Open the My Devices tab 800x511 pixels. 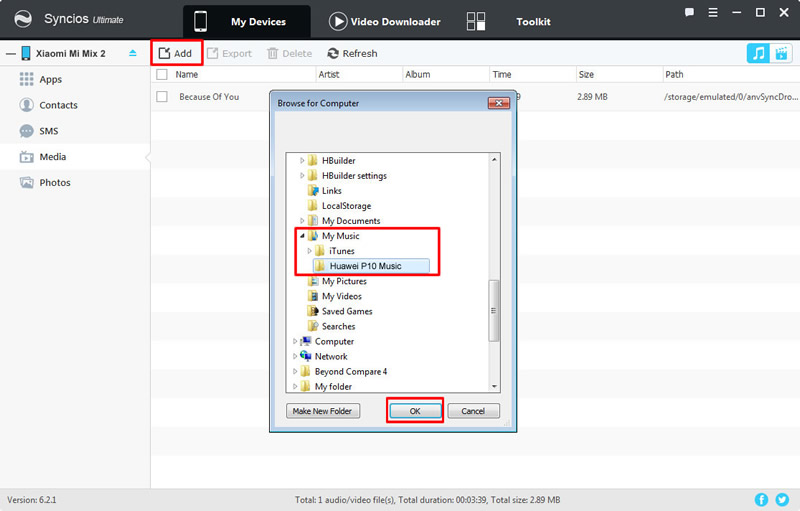click(247, 21)
